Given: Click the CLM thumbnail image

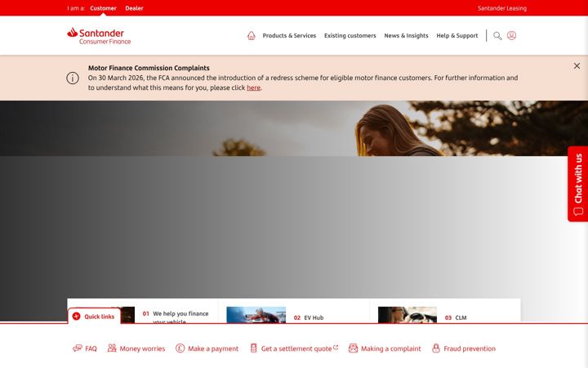Looking at the screenshot, I should point(408,315).
